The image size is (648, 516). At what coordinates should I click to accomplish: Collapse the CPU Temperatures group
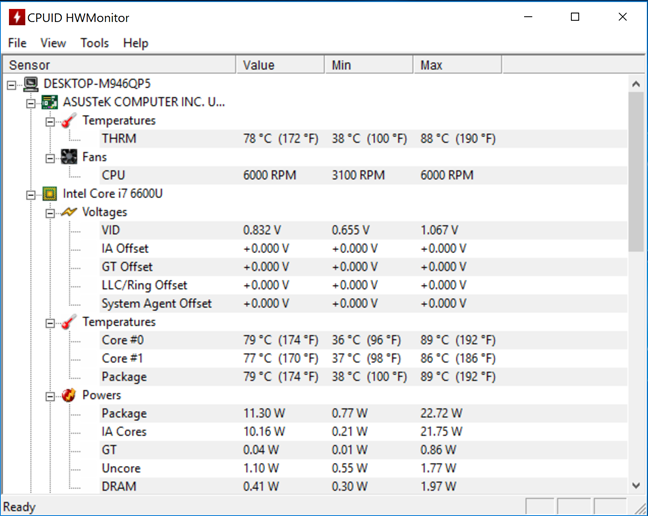coord(50,323)
